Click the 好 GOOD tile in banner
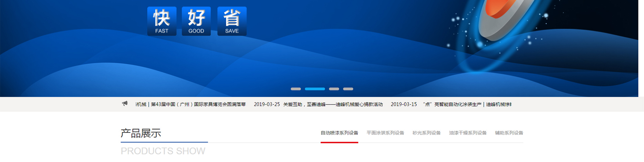 click(x=196, y=21)
